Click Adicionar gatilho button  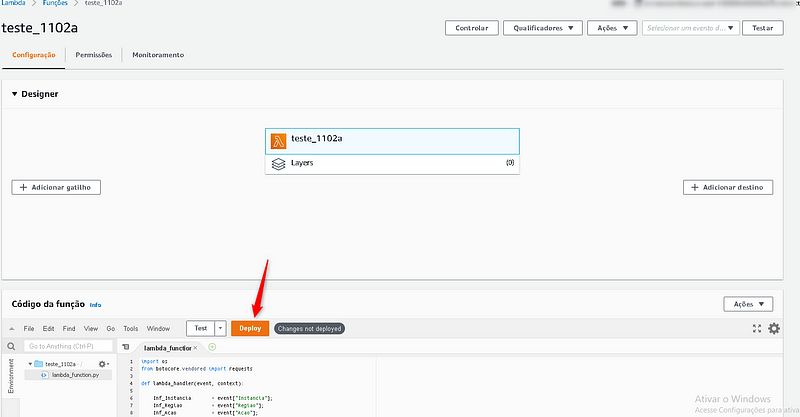(56, 187)
